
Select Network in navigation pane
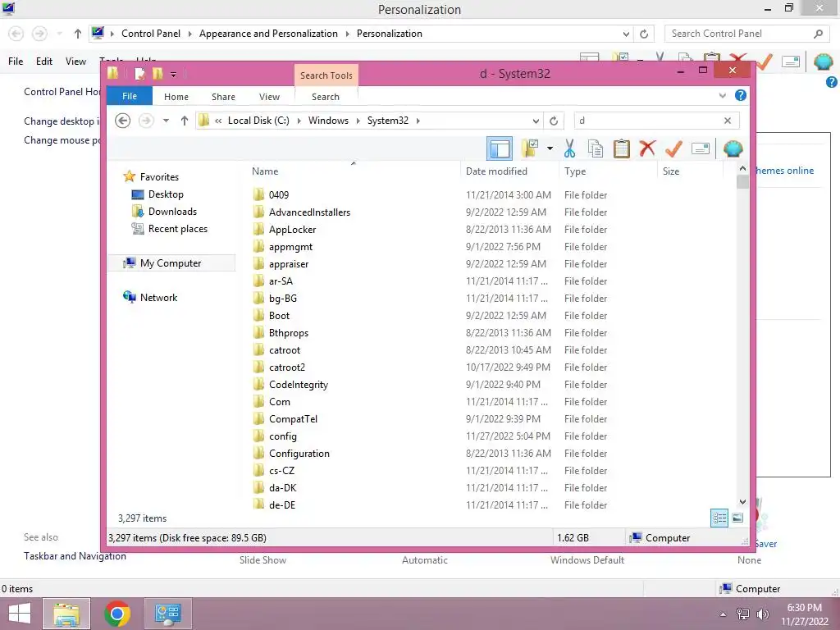[x=151, y=297]
